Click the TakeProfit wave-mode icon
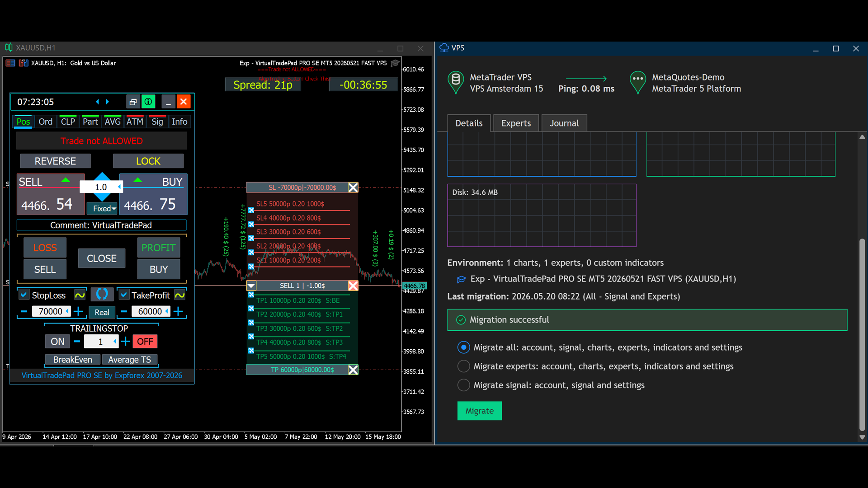868x488 pixels. click(180, 295)
